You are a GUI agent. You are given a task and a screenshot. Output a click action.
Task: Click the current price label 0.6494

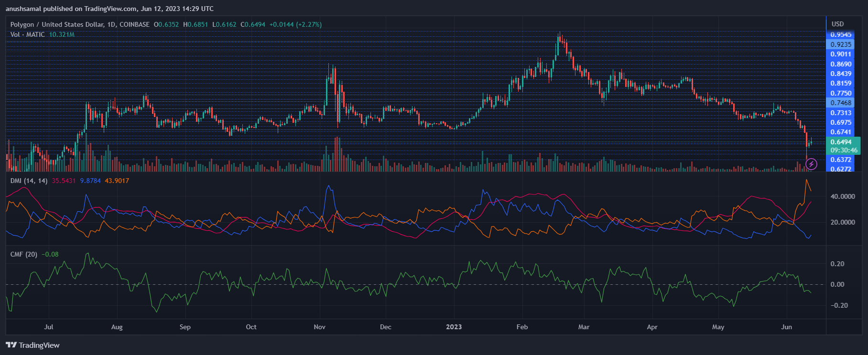coord(841,142)
